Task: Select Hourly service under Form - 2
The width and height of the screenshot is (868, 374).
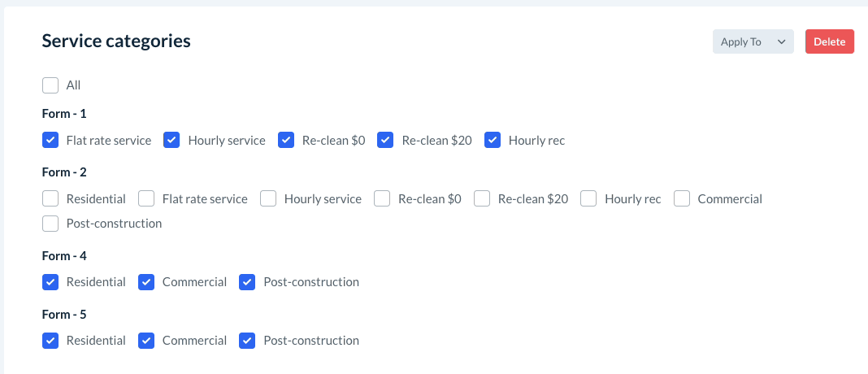Action: click(x=268, y=198)
